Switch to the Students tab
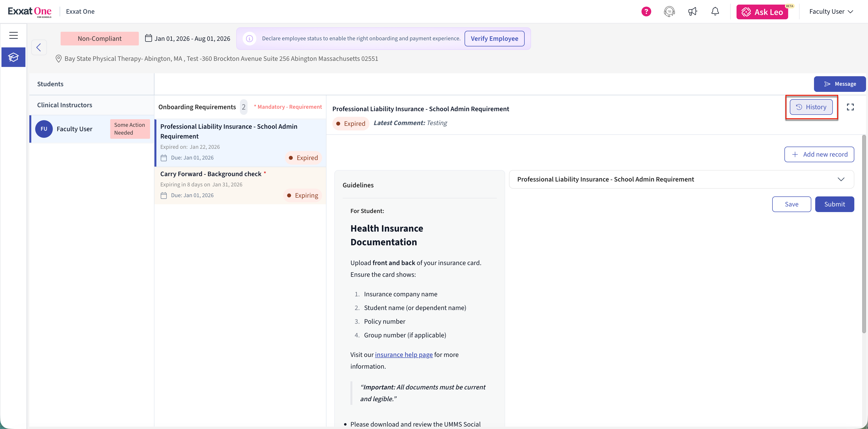The image size is (868, 429). [50, 84]
